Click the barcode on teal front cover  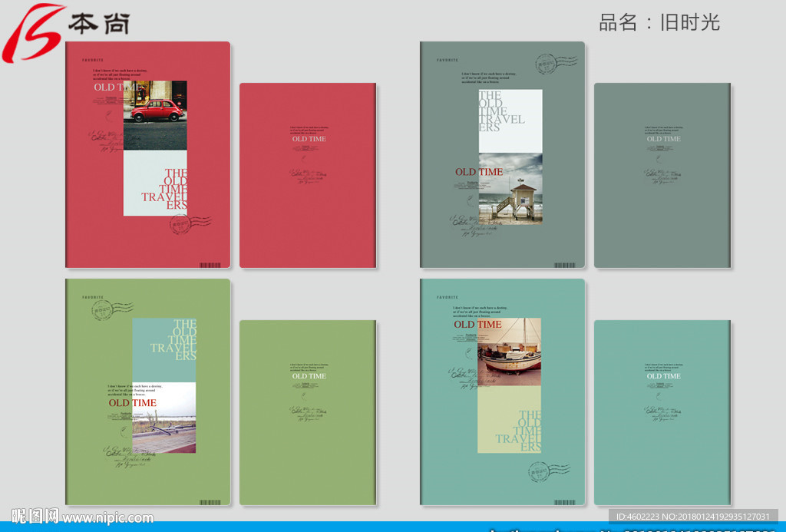pos(564,501)
